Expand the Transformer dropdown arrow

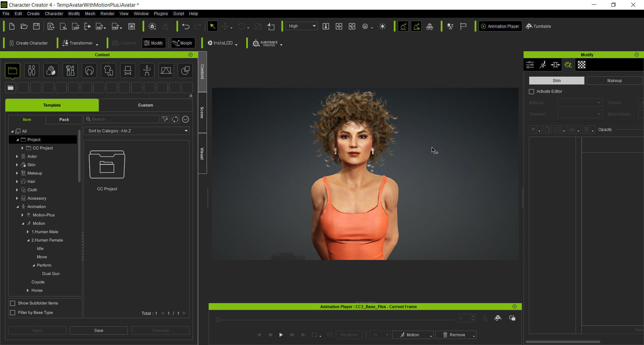tap(97, 45)
